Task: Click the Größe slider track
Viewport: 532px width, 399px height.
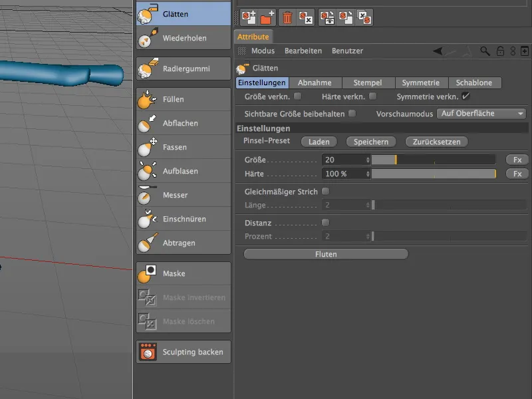Action: click(x=434, y=160)
